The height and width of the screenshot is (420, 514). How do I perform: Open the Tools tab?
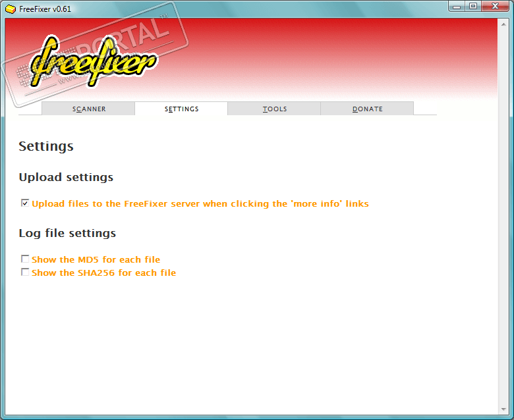274,109
